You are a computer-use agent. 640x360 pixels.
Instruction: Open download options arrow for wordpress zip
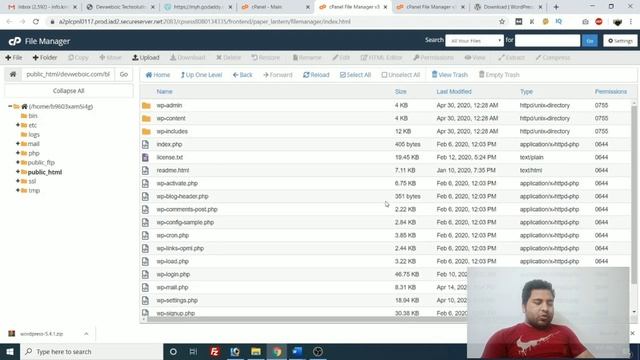86,334
